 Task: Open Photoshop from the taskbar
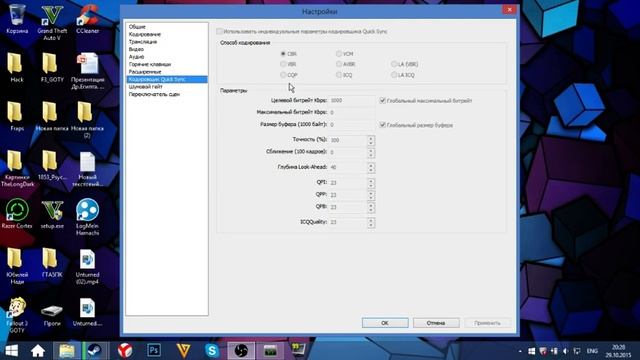pos(154,351)
